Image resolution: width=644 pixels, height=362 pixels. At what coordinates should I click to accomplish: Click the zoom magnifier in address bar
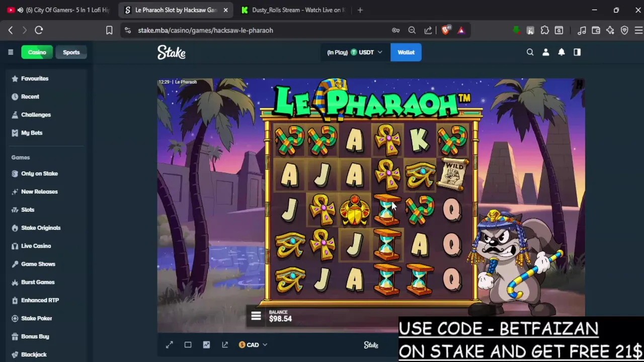[x=412, y=30]
